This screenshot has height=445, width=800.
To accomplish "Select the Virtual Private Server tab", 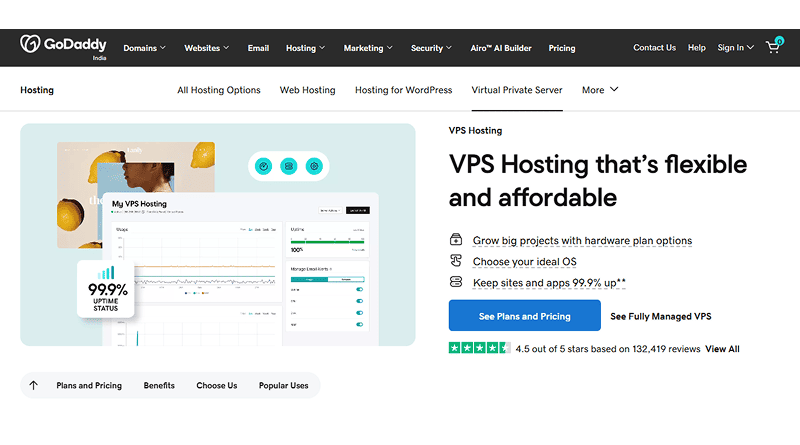I will [x=517, y=90].
